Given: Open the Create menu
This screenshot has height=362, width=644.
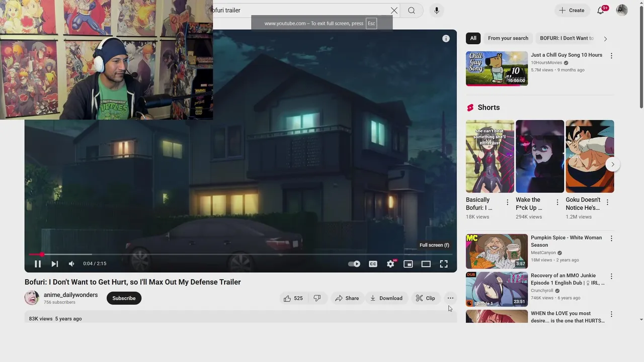Looking at the screenshot, I should coord(572,10).
